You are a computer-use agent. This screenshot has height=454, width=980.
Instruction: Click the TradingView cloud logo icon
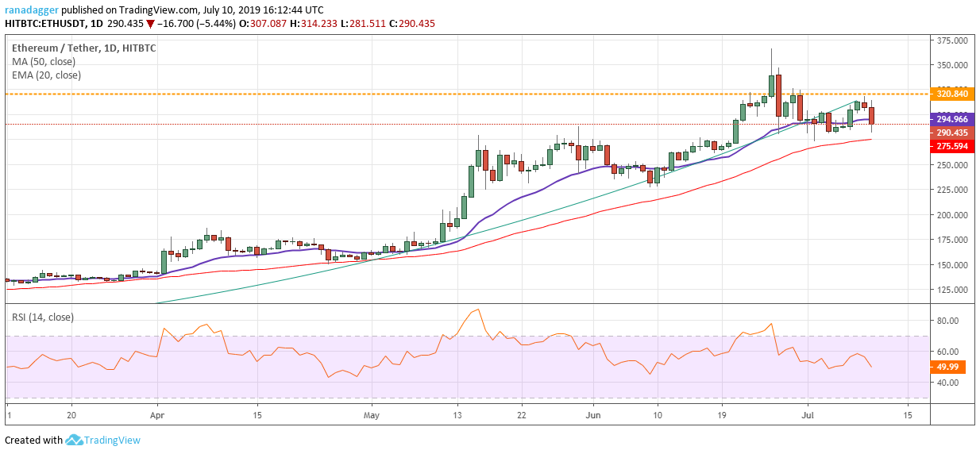(x=75, y=440)
